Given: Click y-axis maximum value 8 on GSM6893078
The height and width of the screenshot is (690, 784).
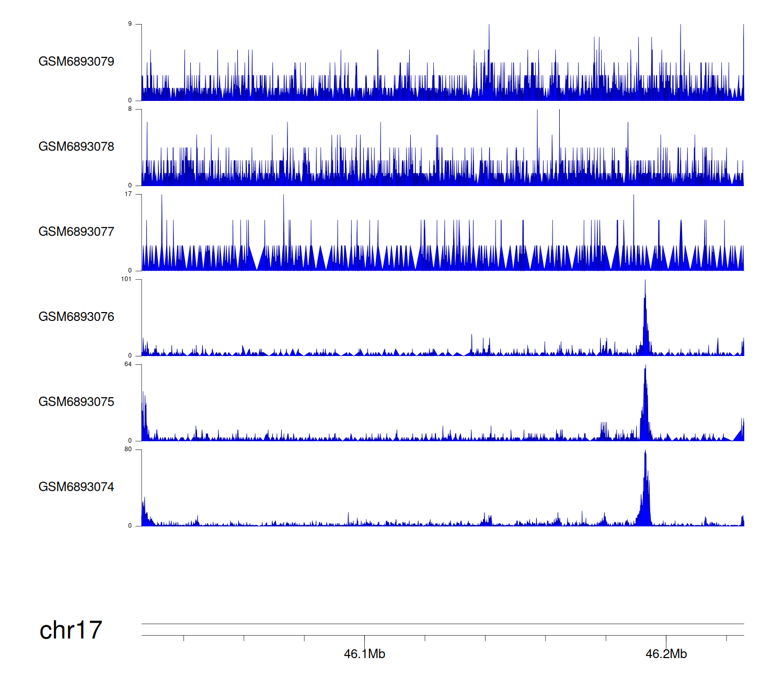Looking at the screenshot, I should (130, 109).
